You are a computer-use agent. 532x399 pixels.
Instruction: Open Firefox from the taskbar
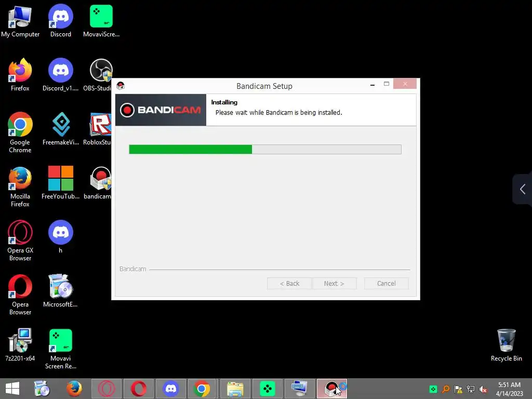click(74, 389)
